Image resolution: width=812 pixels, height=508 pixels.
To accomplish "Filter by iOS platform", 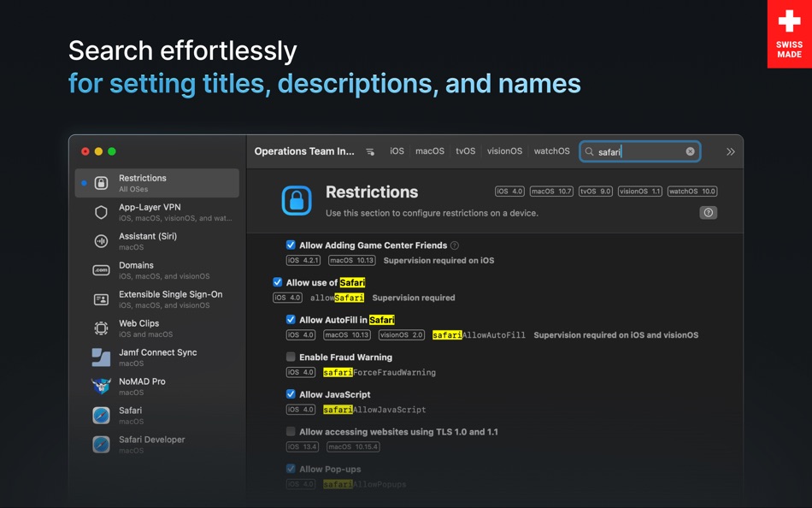I will [397, 151].
